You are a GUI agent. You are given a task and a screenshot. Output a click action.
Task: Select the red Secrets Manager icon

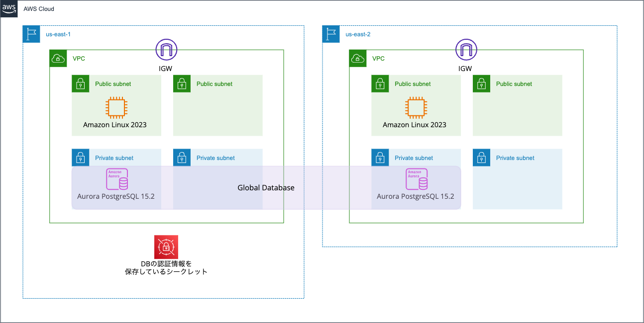pos(166,245)
